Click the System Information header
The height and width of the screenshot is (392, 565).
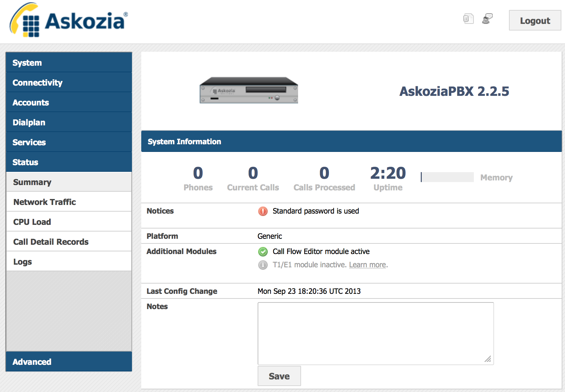pyautogui.click(x=351, y=141)
